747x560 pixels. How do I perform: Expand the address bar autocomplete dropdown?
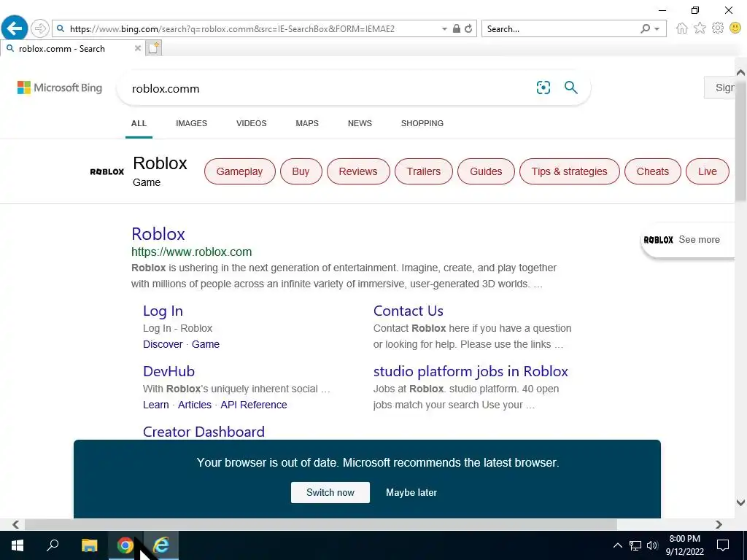click(444, 29)
